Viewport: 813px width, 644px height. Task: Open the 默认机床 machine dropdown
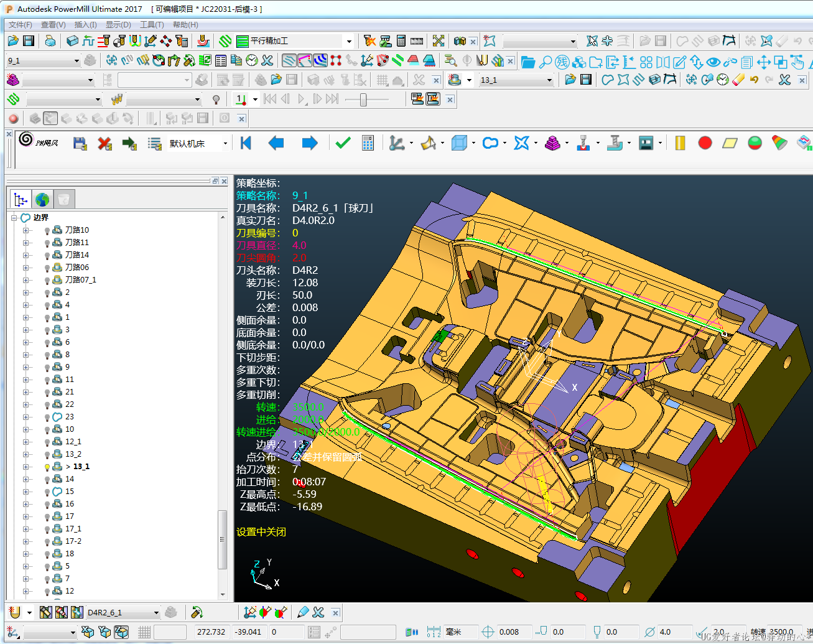point(225,144)
